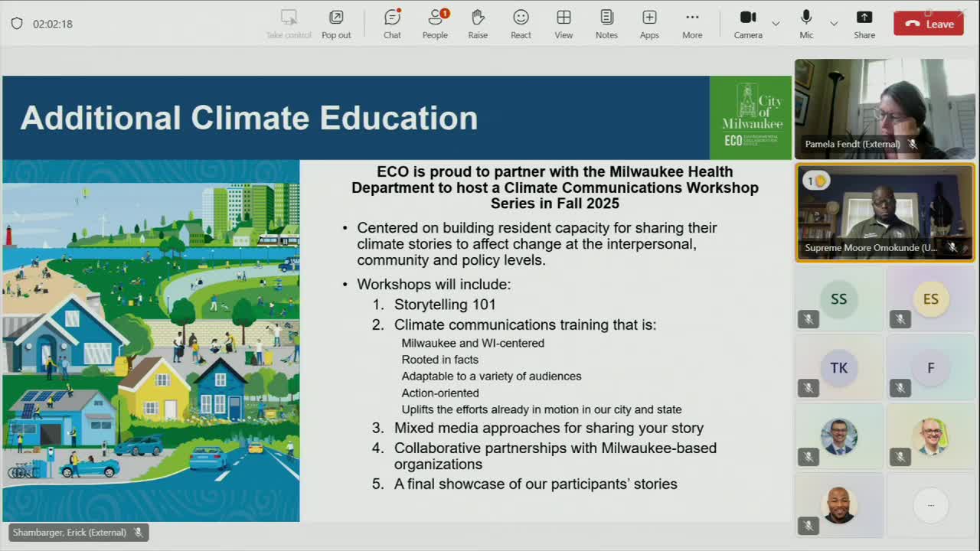Share your screen content

pyautogui.click(x=864, y=24)
